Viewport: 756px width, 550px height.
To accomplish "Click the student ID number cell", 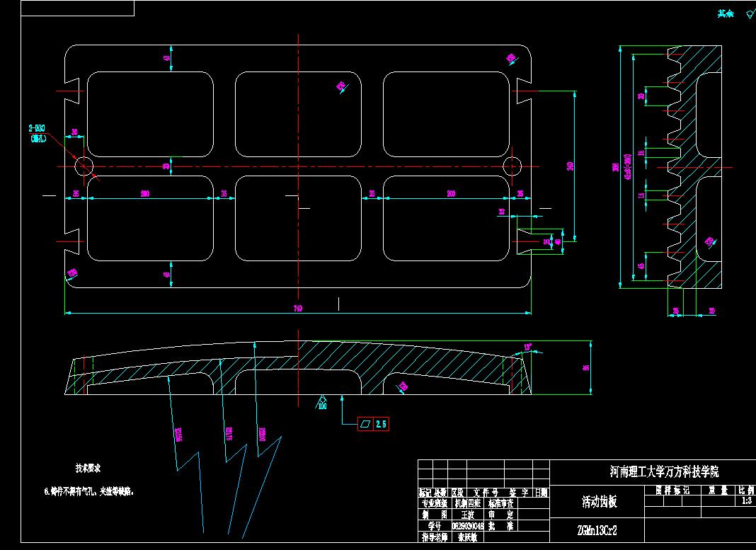I will (x=468, y=526).
